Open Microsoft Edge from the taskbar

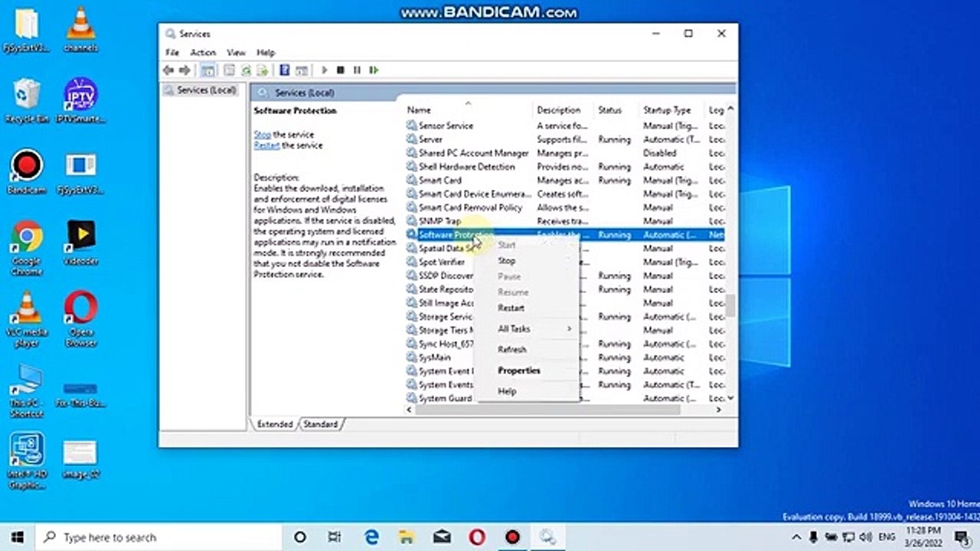click(372, 537)
